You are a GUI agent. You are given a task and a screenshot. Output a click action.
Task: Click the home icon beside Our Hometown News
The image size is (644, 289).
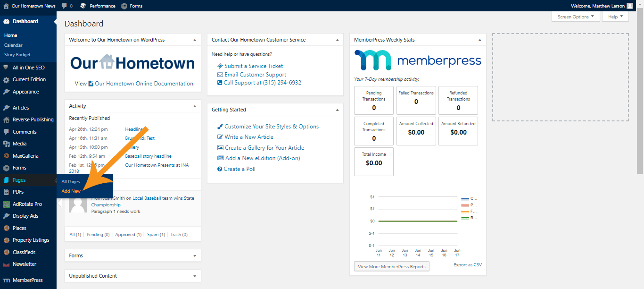point(6,6)
